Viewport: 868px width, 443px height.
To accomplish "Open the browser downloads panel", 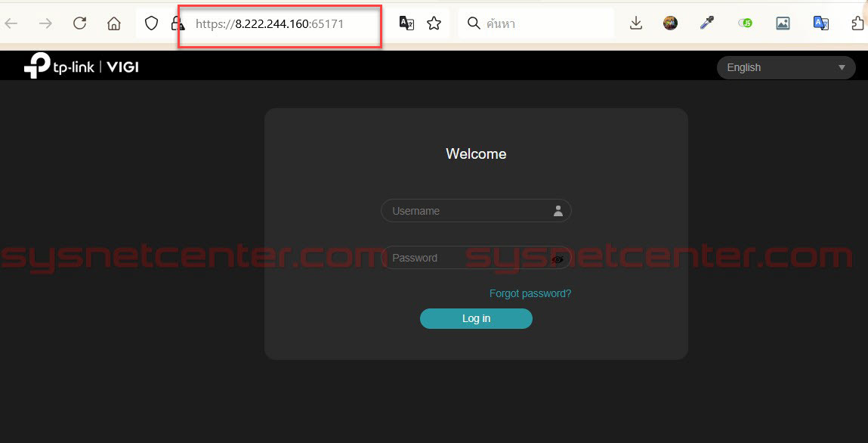I will pos(636,23).
